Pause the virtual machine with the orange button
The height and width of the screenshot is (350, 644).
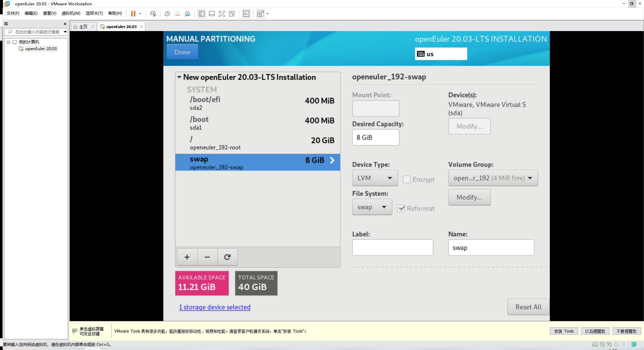click(133, 14)
